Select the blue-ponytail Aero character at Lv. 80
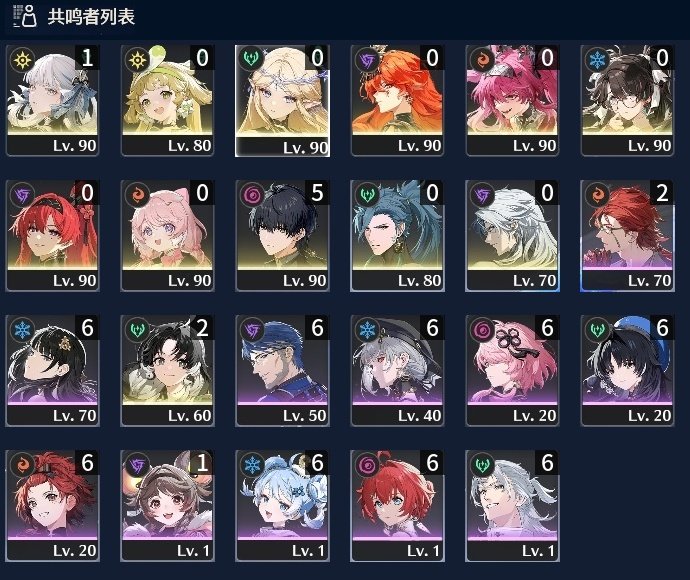This screenshot has width=690, height=580. [x=397, y=235]
